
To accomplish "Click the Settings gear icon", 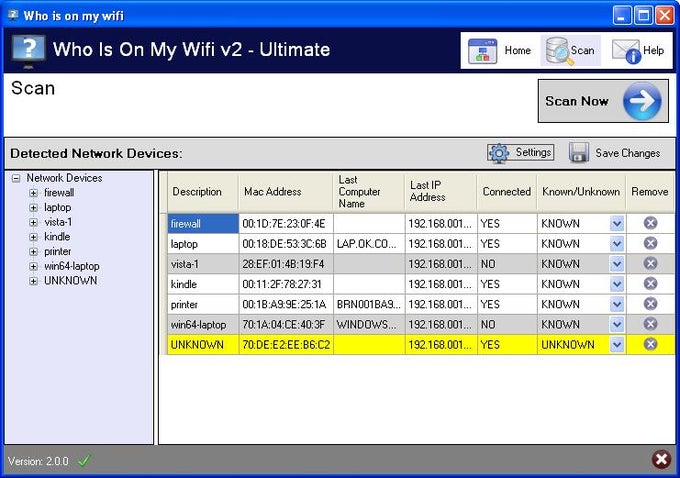I will point(499,153).
